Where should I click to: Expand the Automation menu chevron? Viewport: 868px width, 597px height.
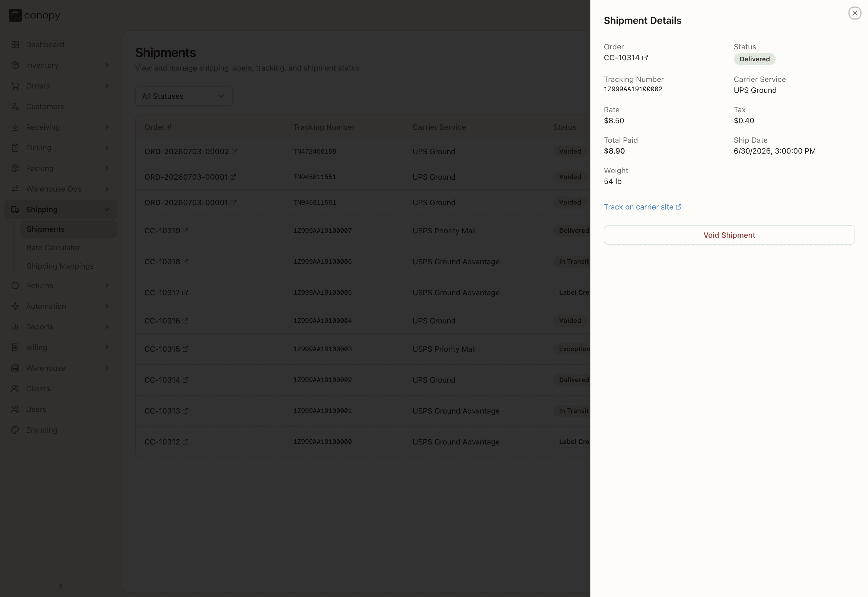click(107, 306)
